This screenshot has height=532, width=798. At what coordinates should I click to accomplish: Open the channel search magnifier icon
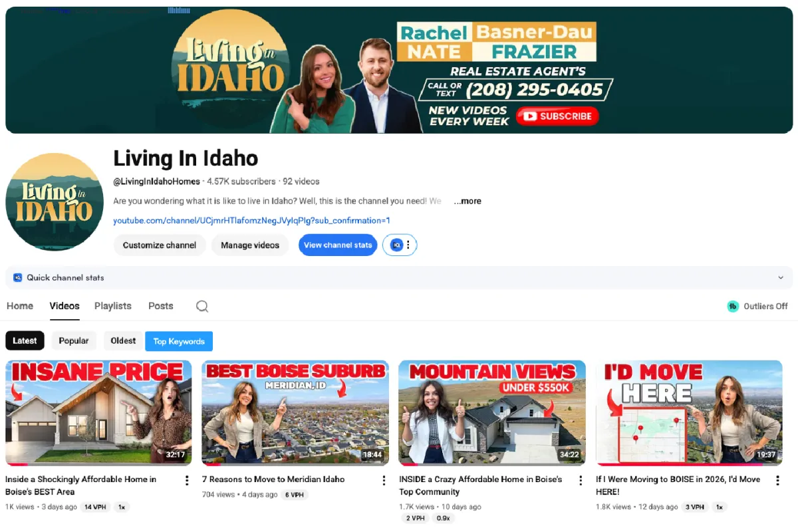click(x=202, y=306)
